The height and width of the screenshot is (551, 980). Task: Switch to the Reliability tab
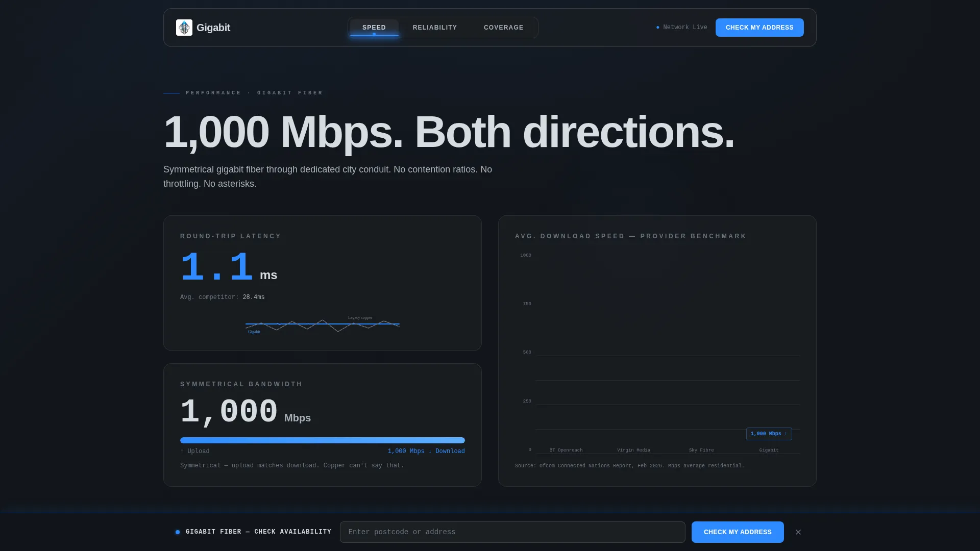pyautogui.click(x=435, y=28)
